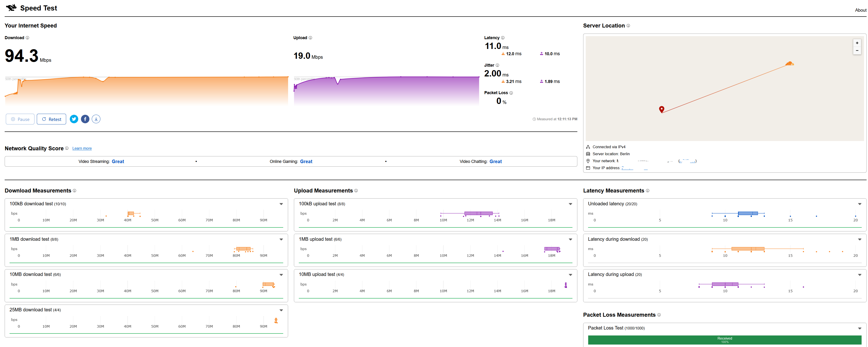The width and height of the screenshot is (868, 347).
Task: Click info icon next to Jitter
Action: [x=497, y=65]
